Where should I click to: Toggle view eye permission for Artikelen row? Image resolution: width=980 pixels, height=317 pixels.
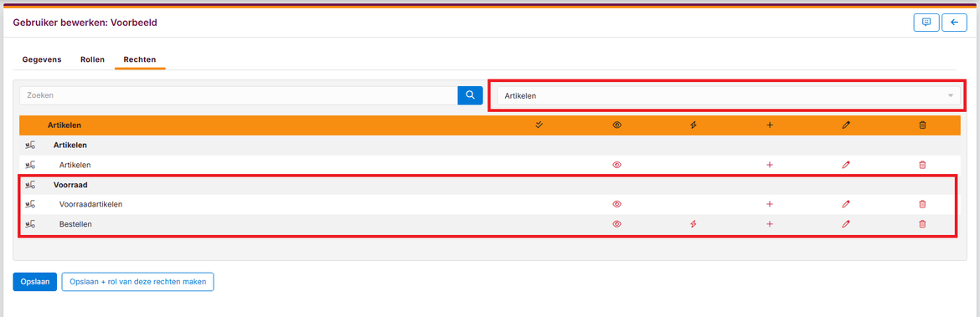(616, 165)
